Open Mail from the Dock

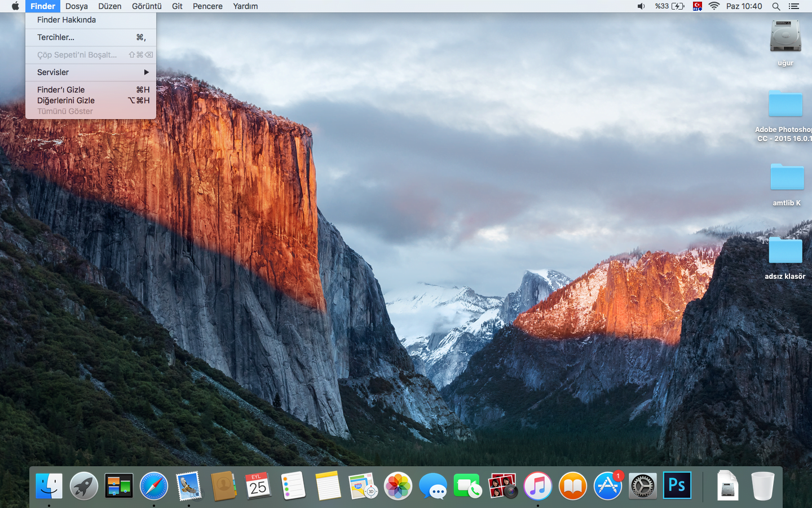[x=188, y=485]
